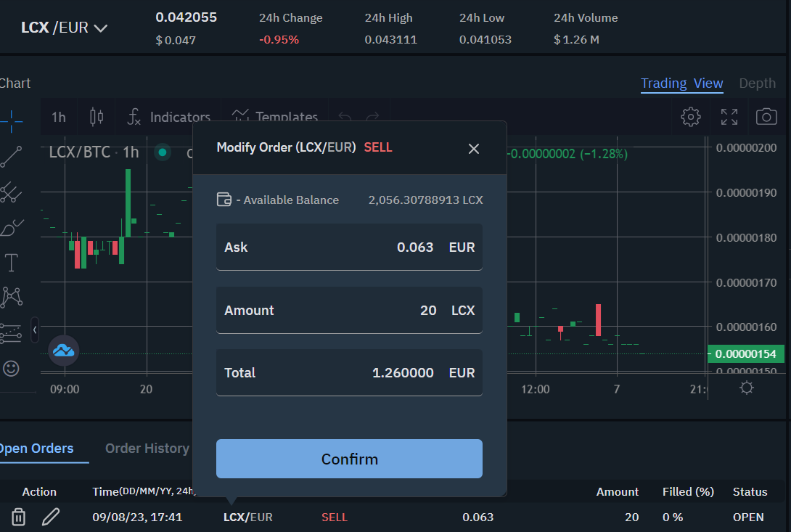
Task: Switch to the Order History tab
Action: (x=147, y=449)
